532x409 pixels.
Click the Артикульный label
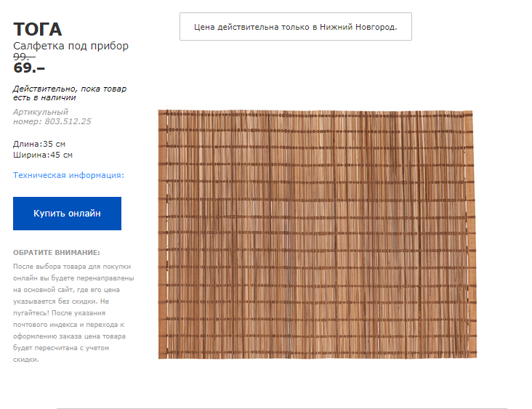41,112
